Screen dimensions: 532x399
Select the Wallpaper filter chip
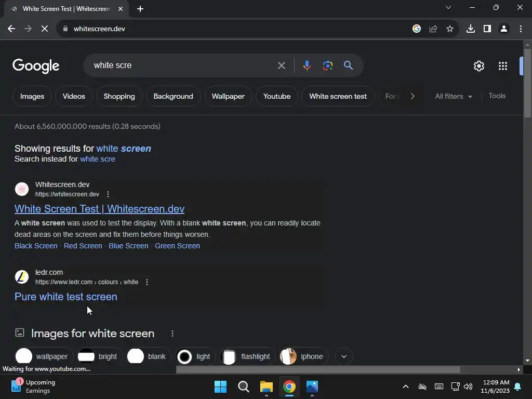(x=228, y=96)
